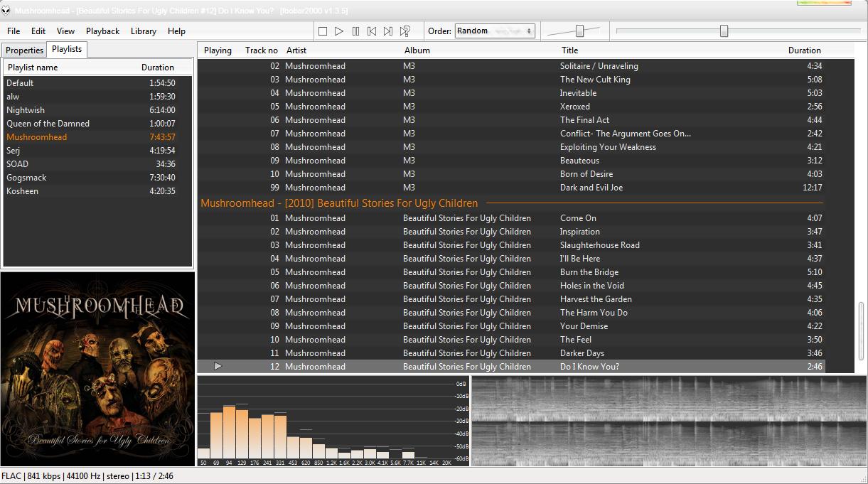Viewport: 868px width, 484px height.
Task: Click the volume slider handle
Action: click(579, 31)
